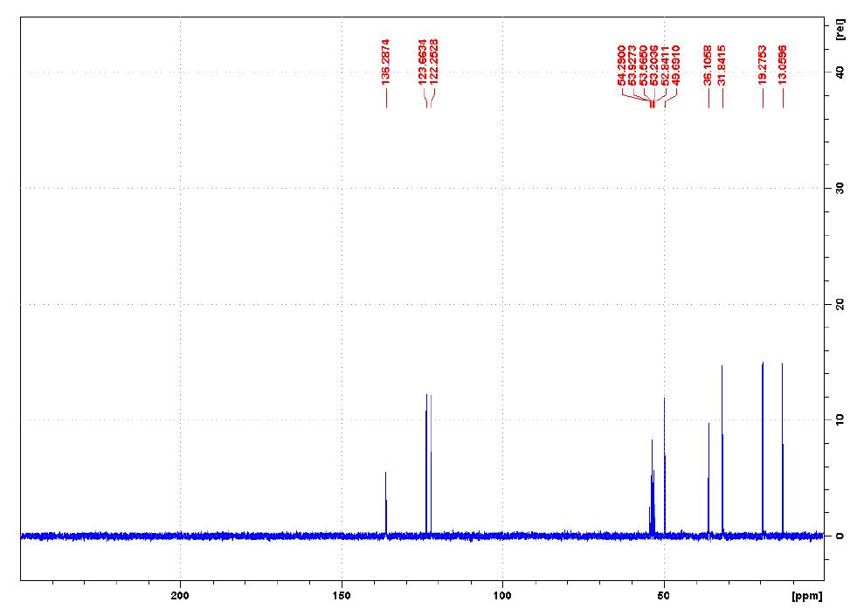Select the peak label 54.2900
This screenshot has height=616, width=864.
(x=623, y=66)
